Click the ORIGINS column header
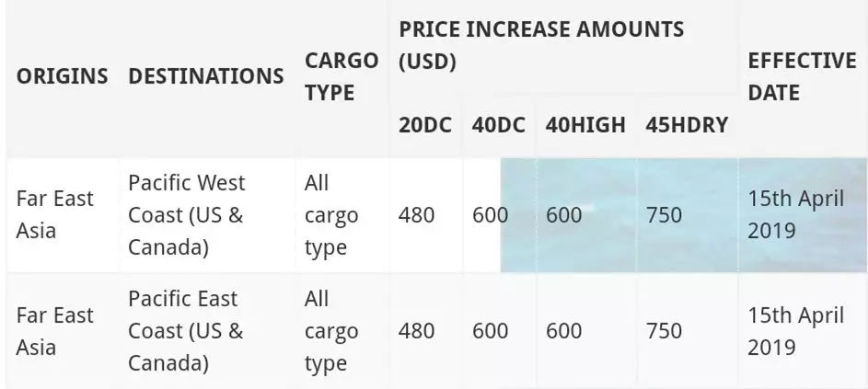 62,75
